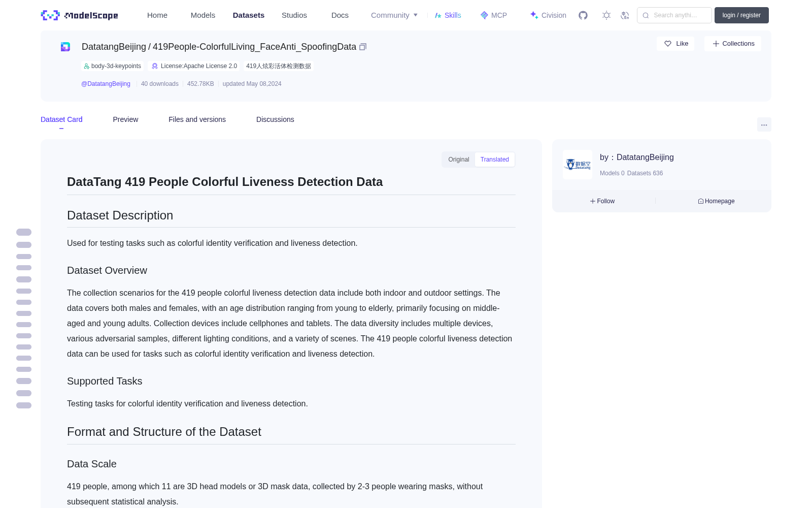812x508 pixels.
Task: Open the MCP navigation item
Action: [x=494, y=15]
